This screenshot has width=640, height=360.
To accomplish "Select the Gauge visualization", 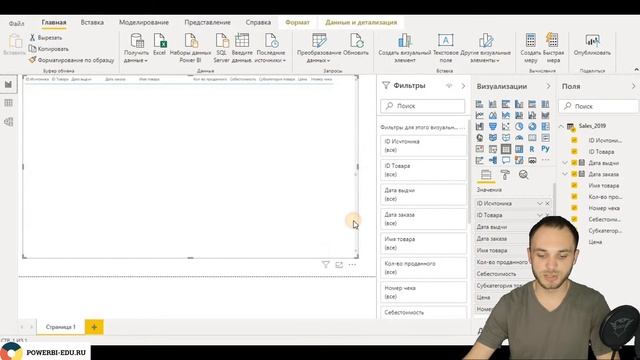I will coord(519,138).
